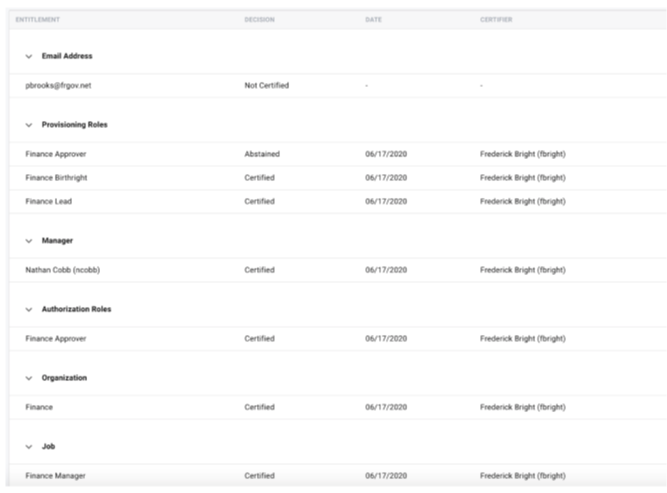Collapse the Job section chevron

29,446
